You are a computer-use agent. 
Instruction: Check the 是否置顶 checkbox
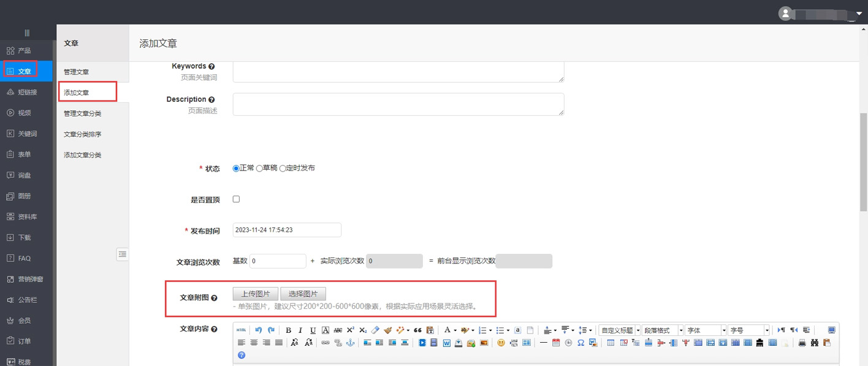pos(237,199)
